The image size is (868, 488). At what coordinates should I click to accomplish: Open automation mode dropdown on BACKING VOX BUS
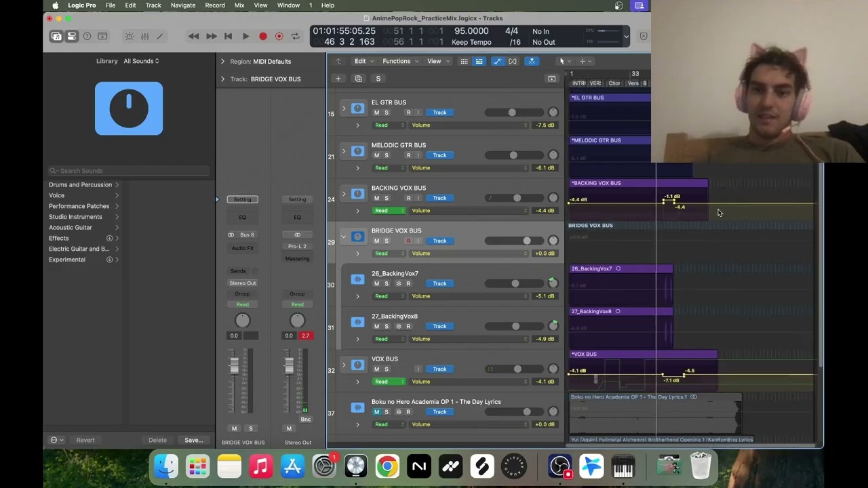tap(389, 211)
